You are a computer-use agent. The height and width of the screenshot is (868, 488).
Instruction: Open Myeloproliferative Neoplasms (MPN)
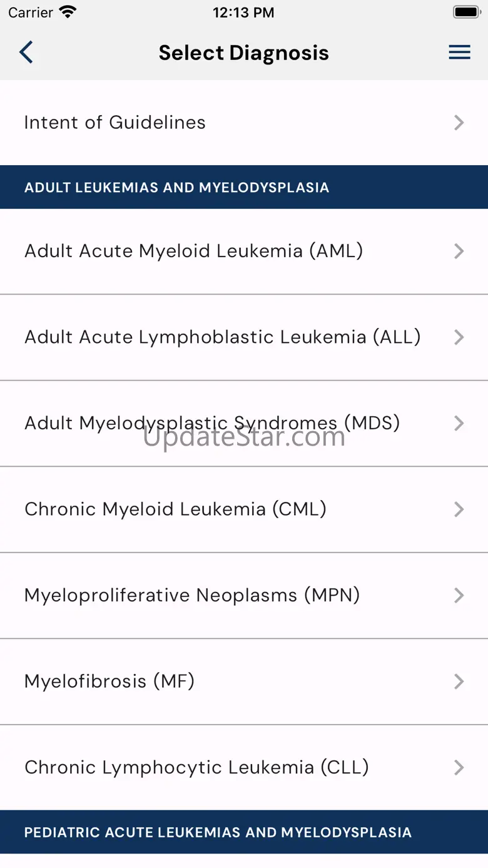192,595
